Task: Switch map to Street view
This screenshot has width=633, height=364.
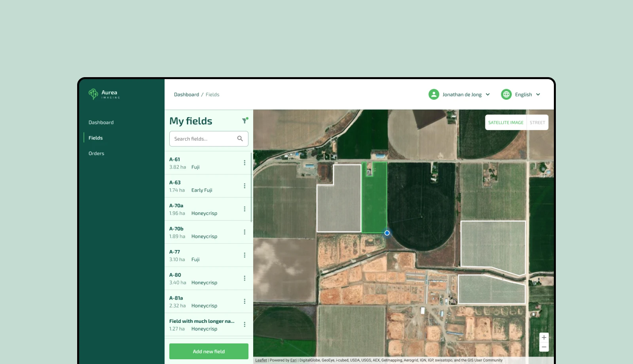Action: coord(537,123)
